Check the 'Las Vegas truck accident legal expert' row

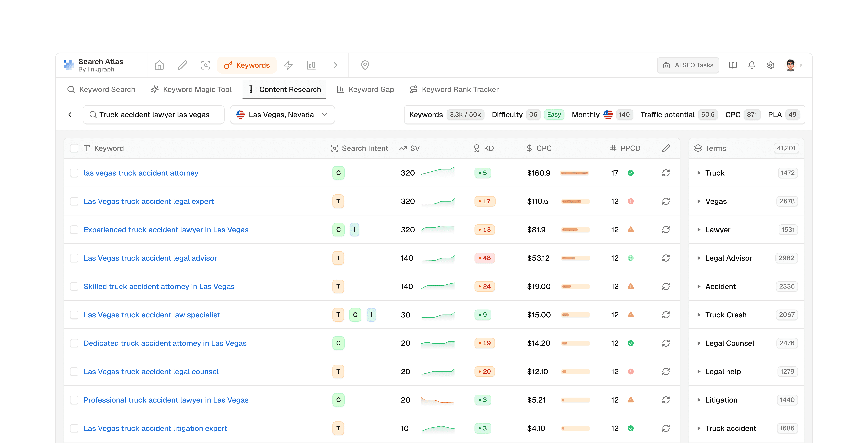tap(74, 201)
